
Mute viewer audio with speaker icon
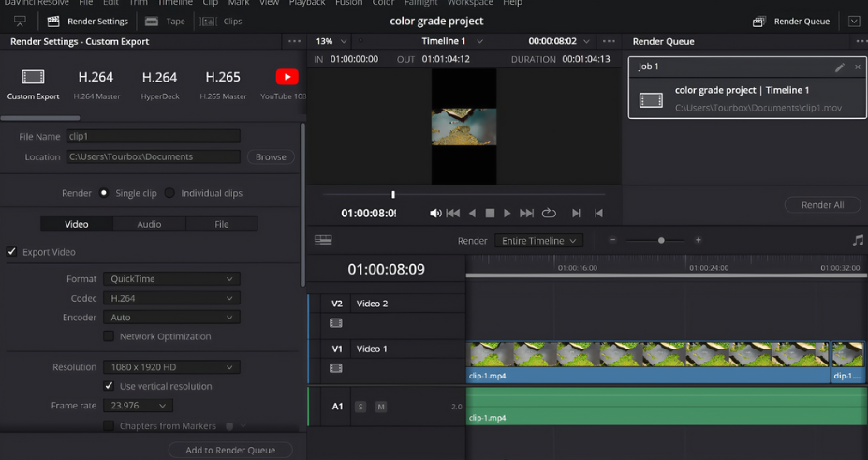(435, 213)
